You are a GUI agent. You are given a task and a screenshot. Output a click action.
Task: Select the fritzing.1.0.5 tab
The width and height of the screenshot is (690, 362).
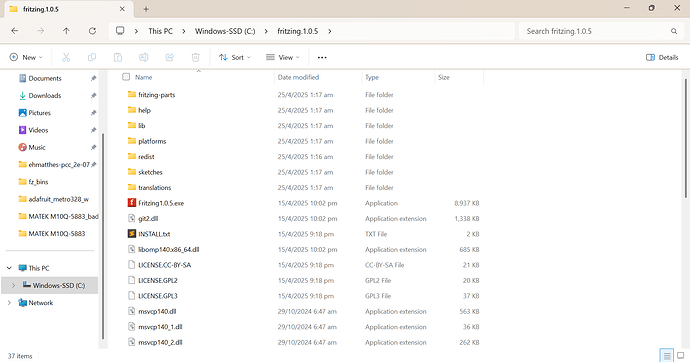coord(68,9)
